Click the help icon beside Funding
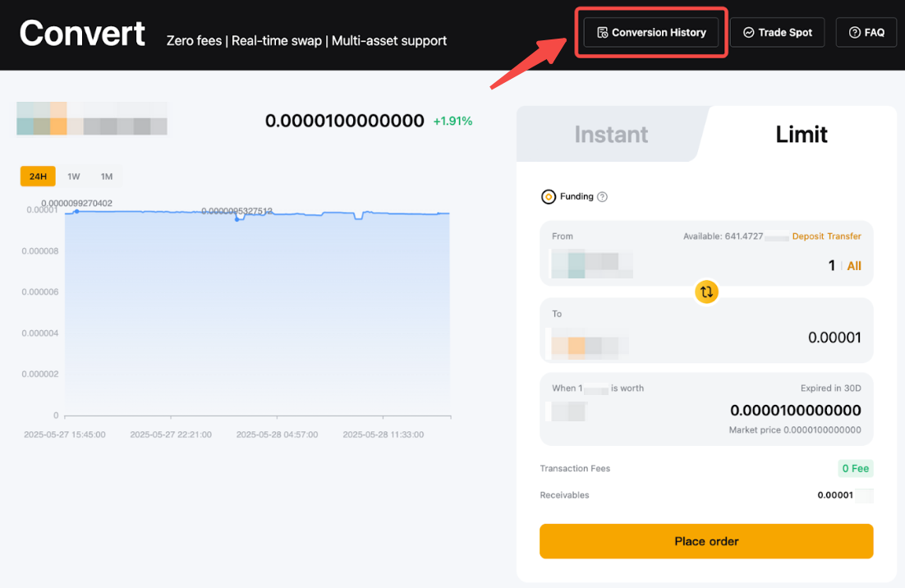 pos(602,197)
